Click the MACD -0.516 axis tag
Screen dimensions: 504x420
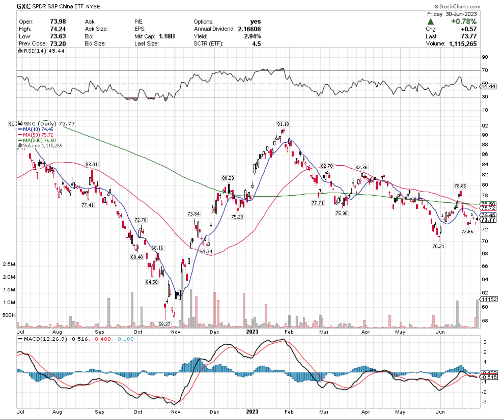489,377
